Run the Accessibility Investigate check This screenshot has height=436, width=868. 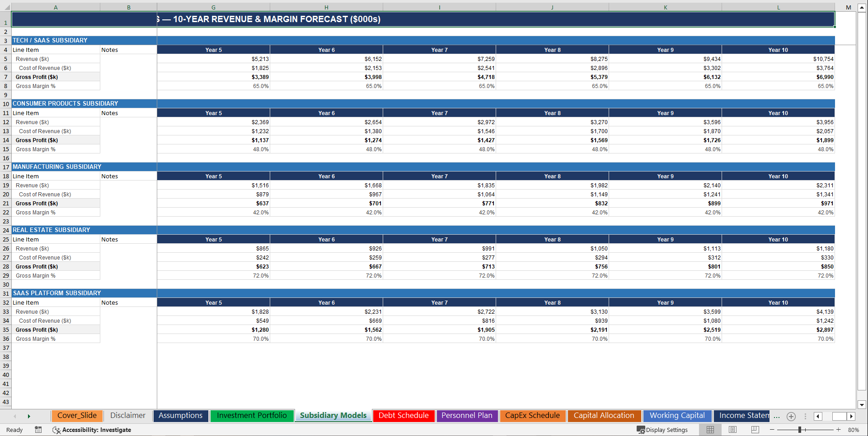point(92,430)
